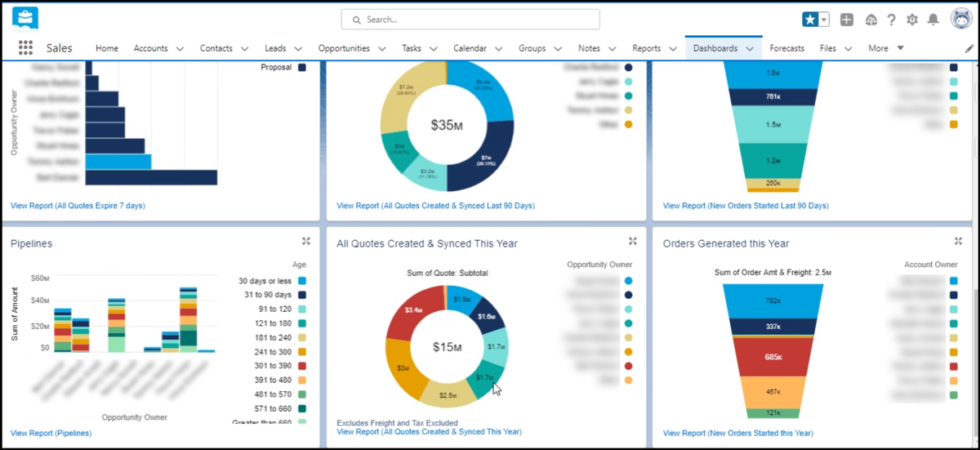Viewport: 980px width, 450px height.
Task: Open View Report (New Orders Started this Year)
Action: pyautogui.click(x=737, y=433)
